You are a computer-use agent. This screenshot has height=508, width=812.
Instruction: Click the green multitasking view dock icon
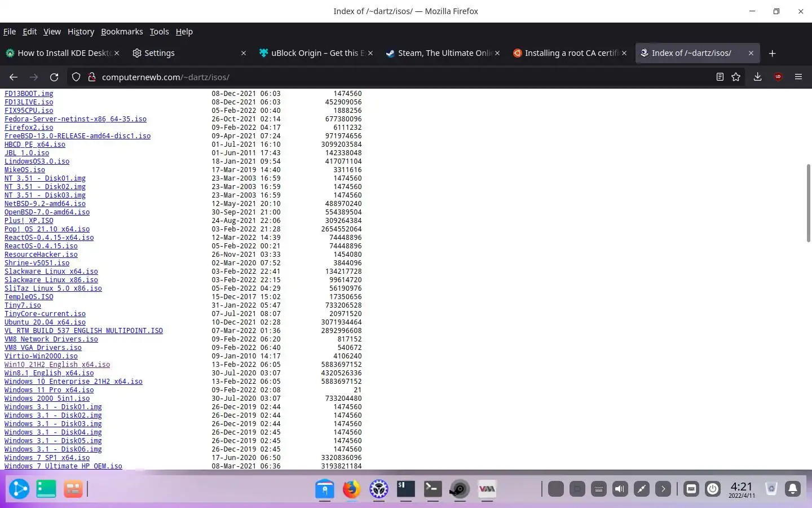pos(46,489)
